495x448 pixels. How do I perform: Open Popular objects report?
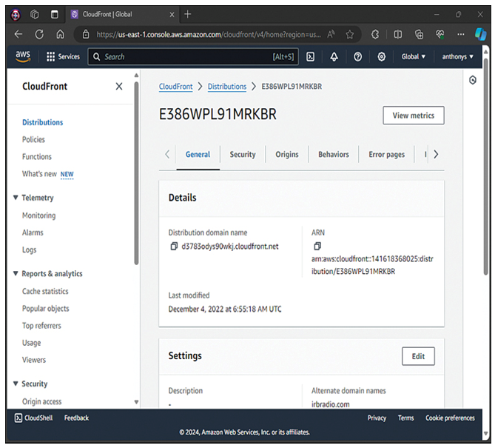coord(45,309)
